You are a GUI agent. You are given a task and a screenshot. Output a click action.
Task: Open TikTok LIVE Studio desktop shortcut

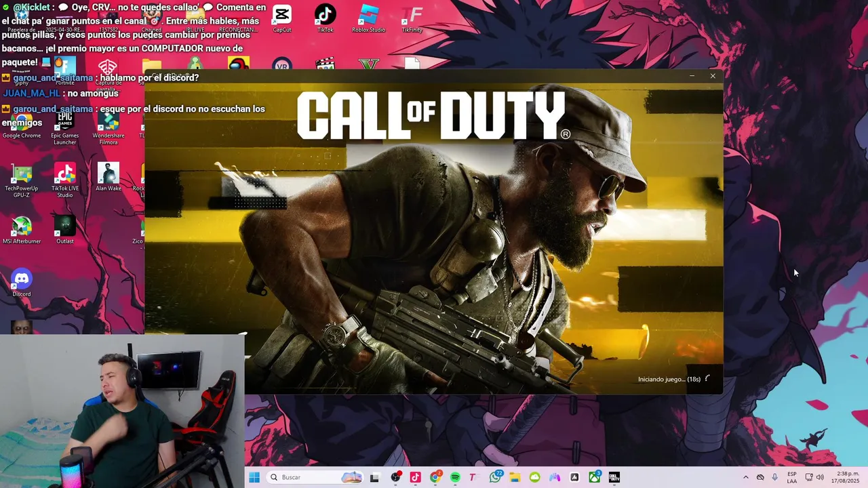[x=65, y=181]
